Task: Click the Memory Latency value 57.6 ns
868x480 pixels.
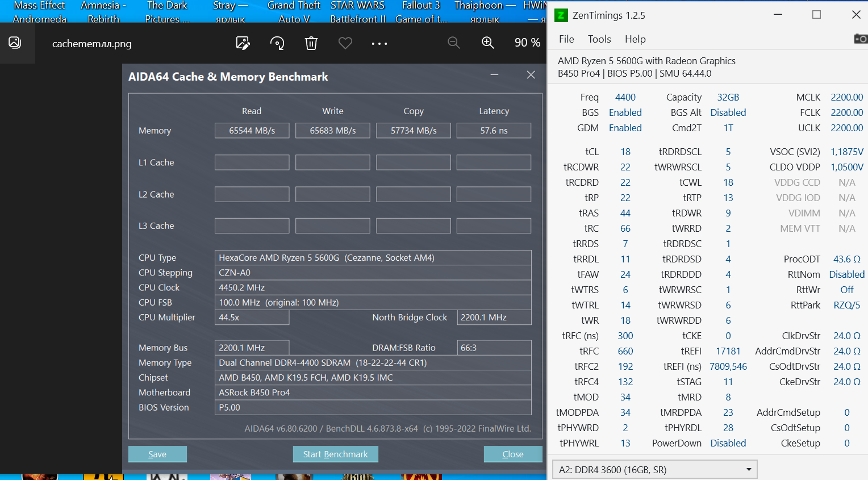Action: 494,131
